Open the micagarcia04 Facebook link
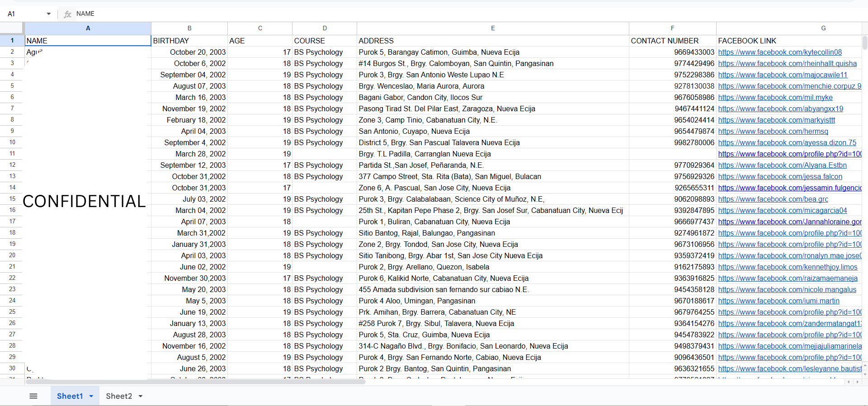This screenshot has width=868, height=406. 783,211
